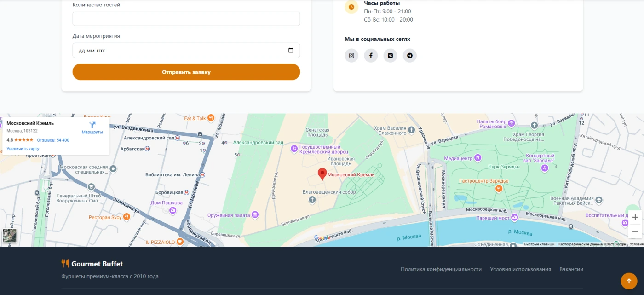Open the calendar picker in date field
The width and height of the screenshot is (644, 295).
click(291, 51)
